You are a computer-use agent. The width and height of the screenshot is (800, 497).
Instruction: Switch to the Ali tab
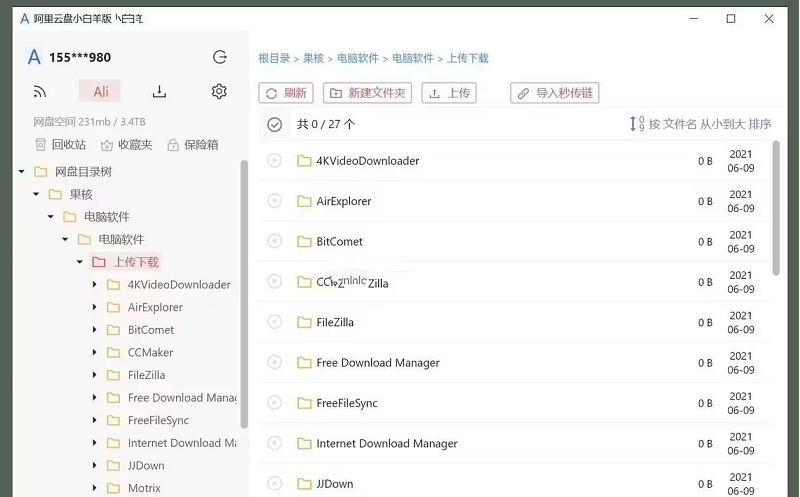coord(101,92)
